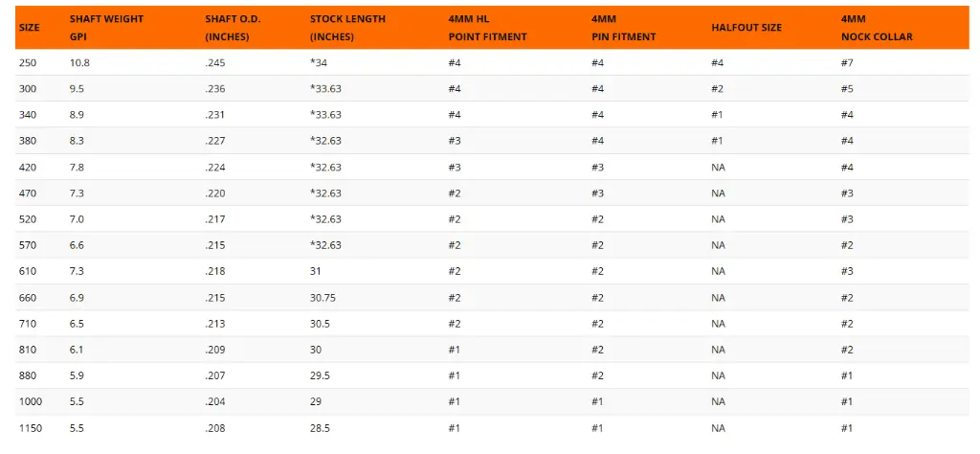Select the HALFOUT SIZE column header
This screenshot has width=980, height=454.
point(746,28)
